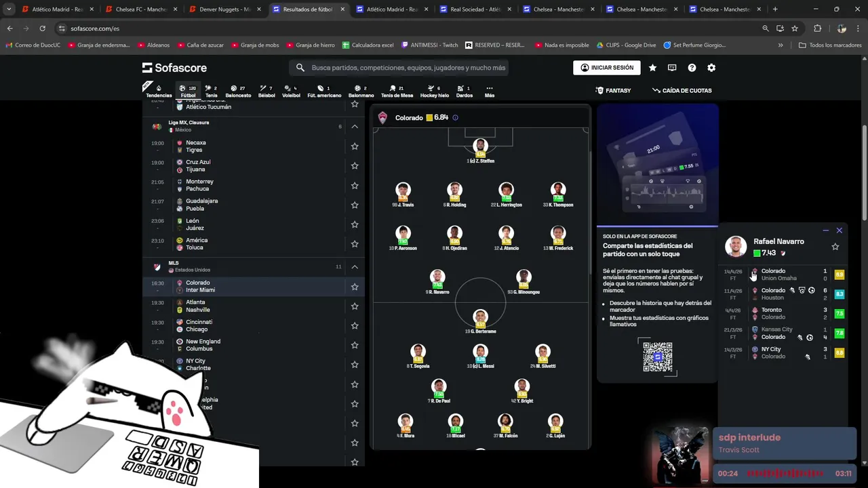
Task: Click the Sofascore app QR code
Action: [x=658, y=357]
